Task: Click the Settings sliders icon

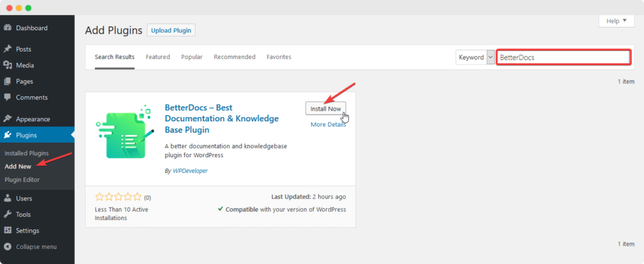Action: [8, 231]
